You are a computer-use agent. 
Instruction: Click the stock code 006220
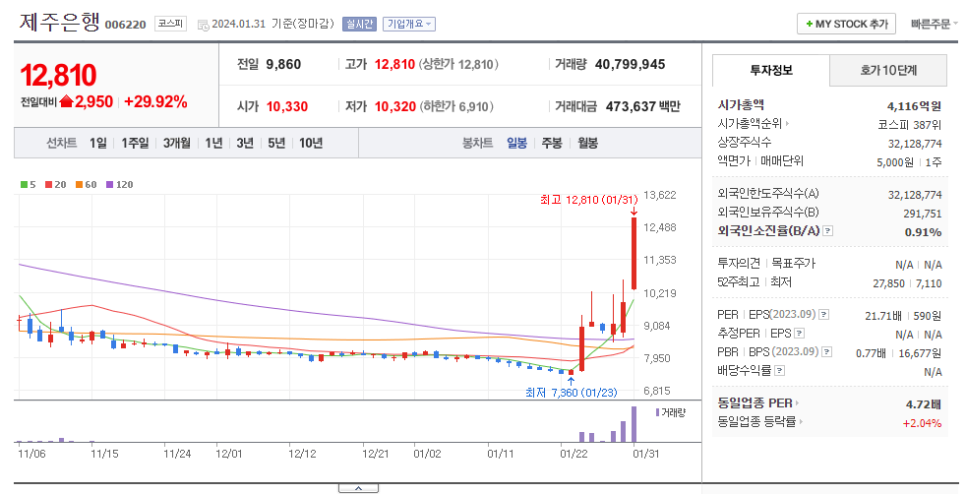(x=126, y=25)
